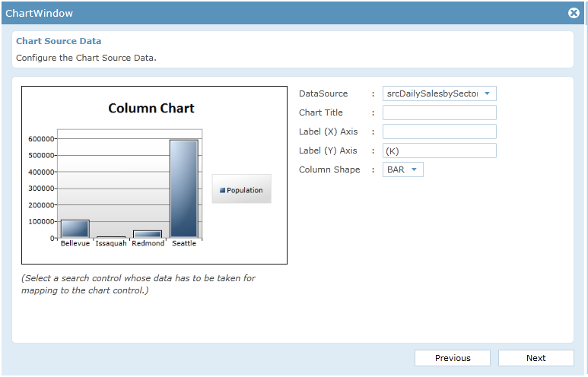Click the Column Chart title in the preview
This screenshot has width=588, height=377.
pyautogui.click(x=151, y=109)
